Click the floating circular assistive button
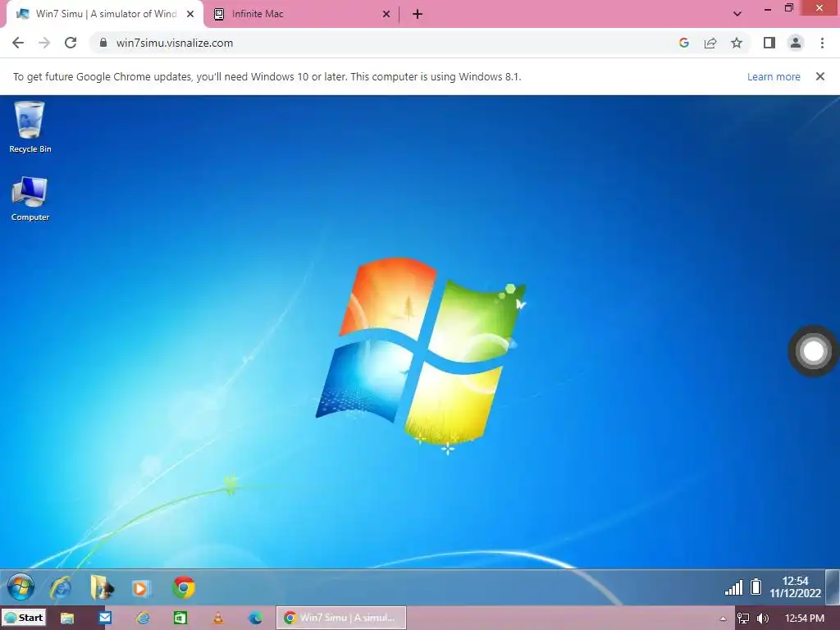 [813, 351]
